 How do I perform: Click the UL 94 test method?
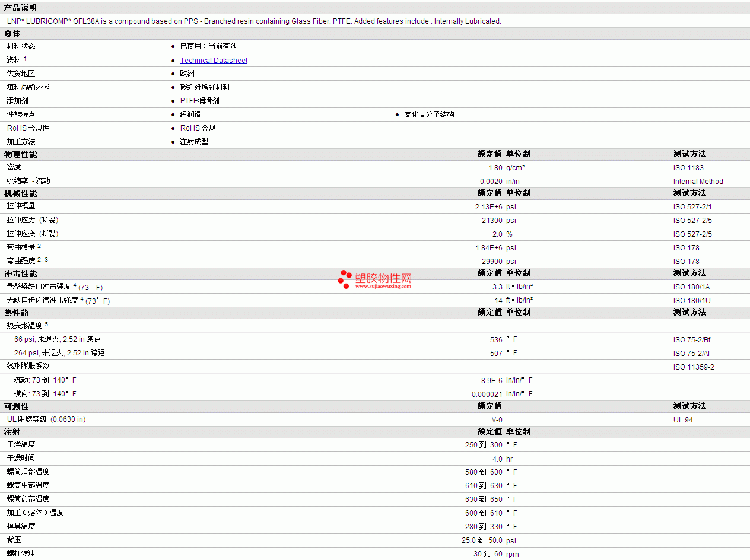(683, 420)
